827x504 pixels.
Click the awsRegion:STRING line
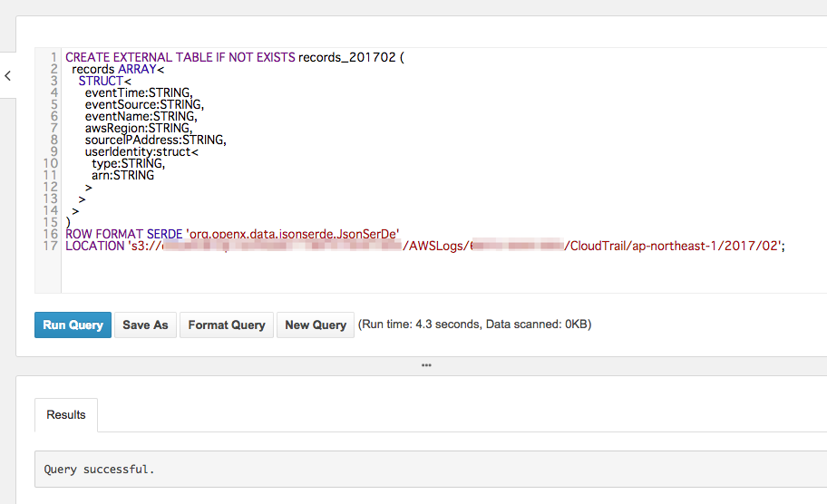click(138, 128)
